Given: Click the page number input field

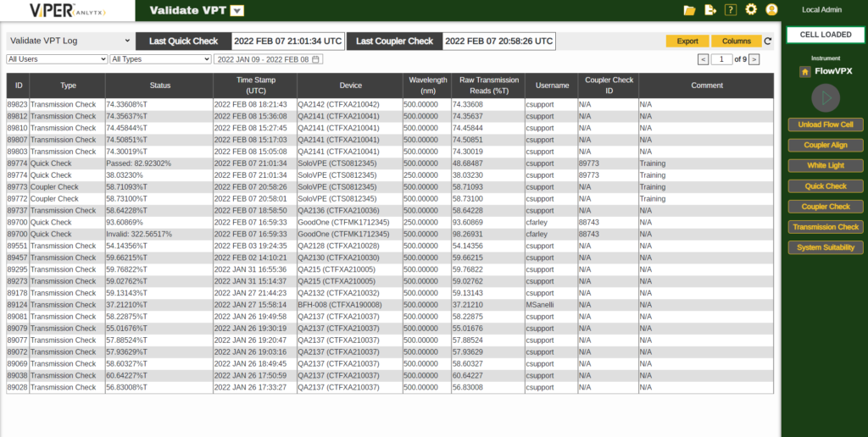Looking at the screenshot, I should pos(721,59).
